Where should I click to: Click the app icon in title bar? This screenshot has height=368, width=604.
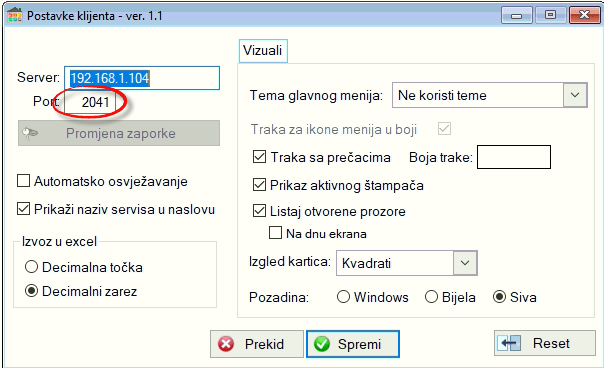tap(15, 16)
